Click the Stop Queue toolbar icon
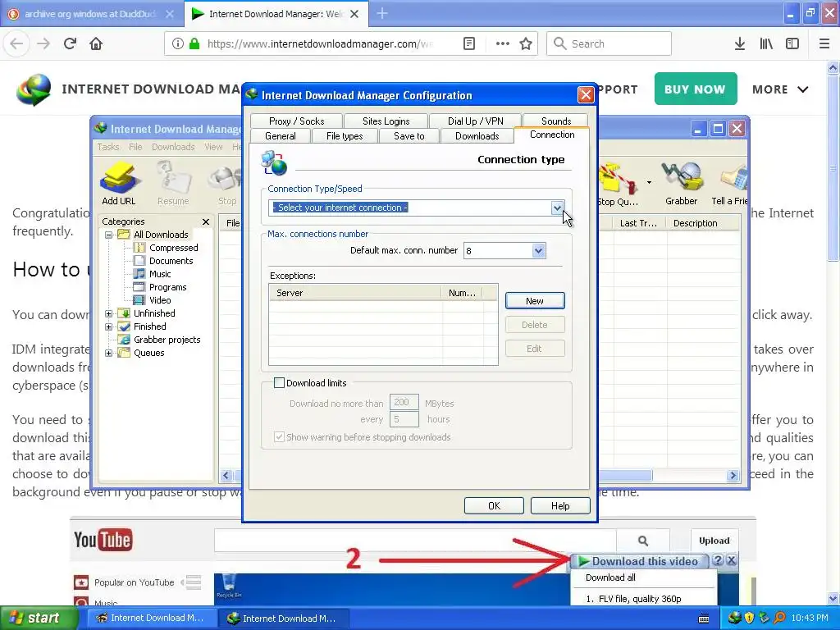 pyautogui.click(x=618, y=185)
